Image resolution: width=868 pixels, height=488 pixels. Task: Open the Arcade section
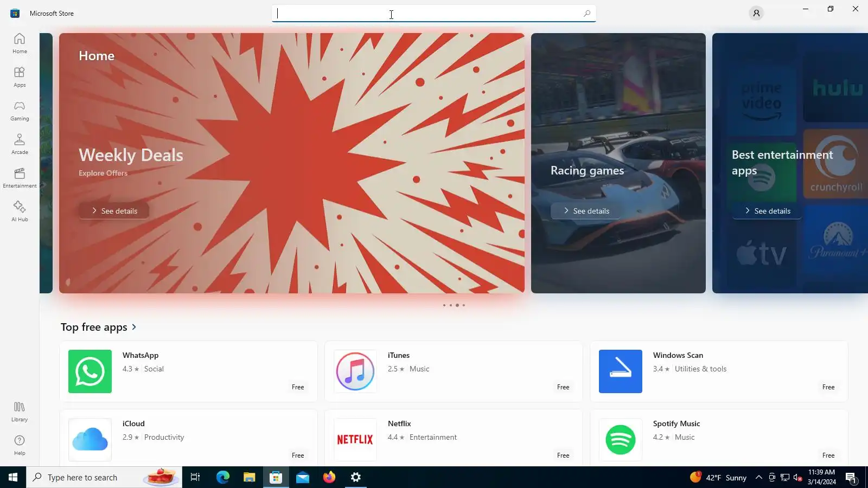(20, 144)
